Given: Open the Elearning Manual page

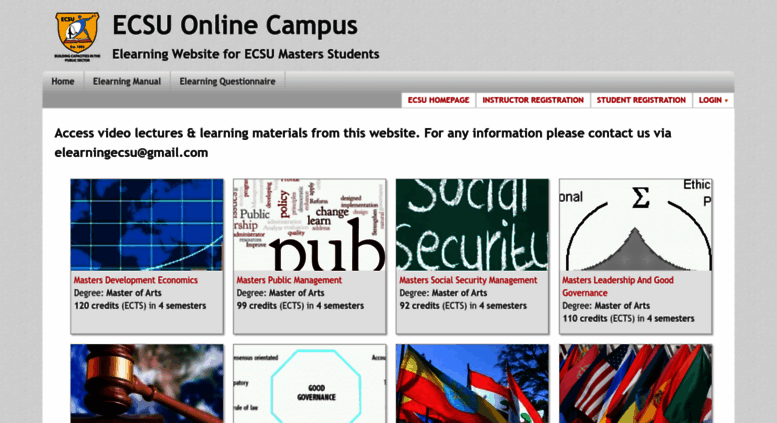Looking at the screenshot, I should pyautogui.click(x=127, y=81).
